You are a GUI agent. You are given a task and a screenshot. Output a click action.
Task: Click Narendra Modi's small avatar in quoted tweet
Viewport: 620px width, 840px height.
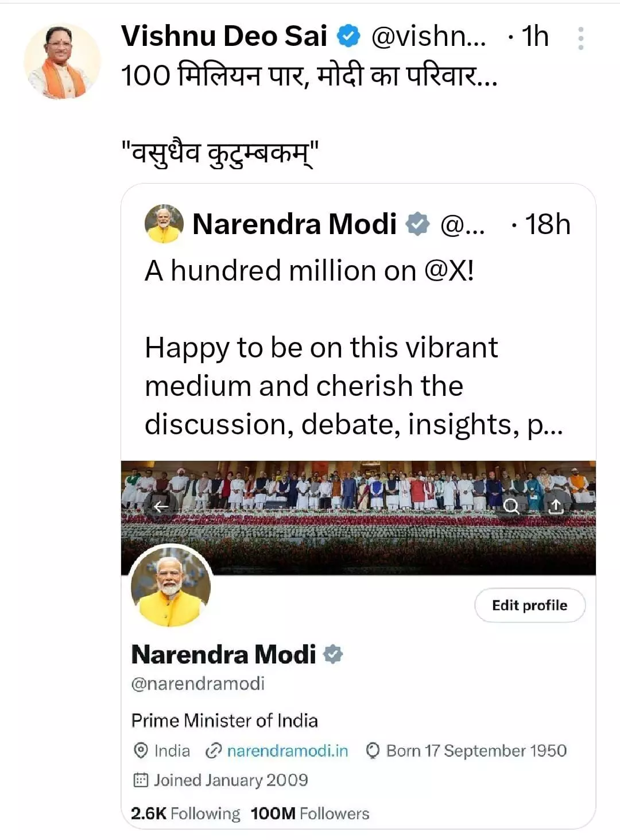click(164, 224)
